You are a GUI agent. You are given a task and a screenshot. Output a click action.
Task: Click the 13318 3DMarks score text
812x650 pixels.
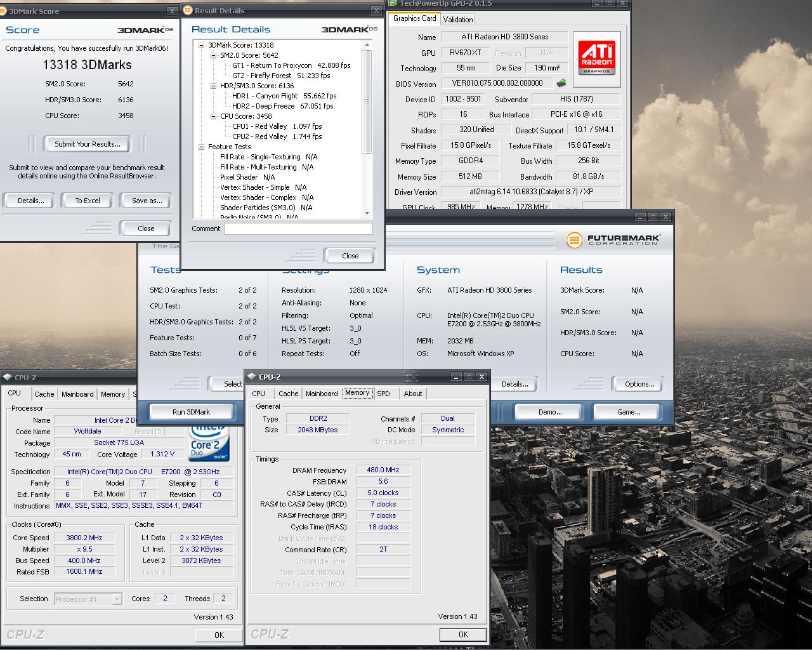coord(87,65)
